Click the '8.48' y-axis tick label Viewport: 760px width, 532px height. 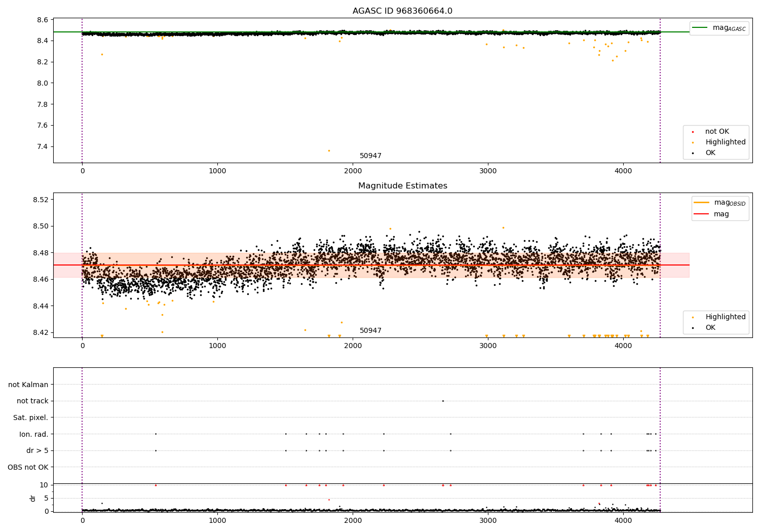click(41, 253)
